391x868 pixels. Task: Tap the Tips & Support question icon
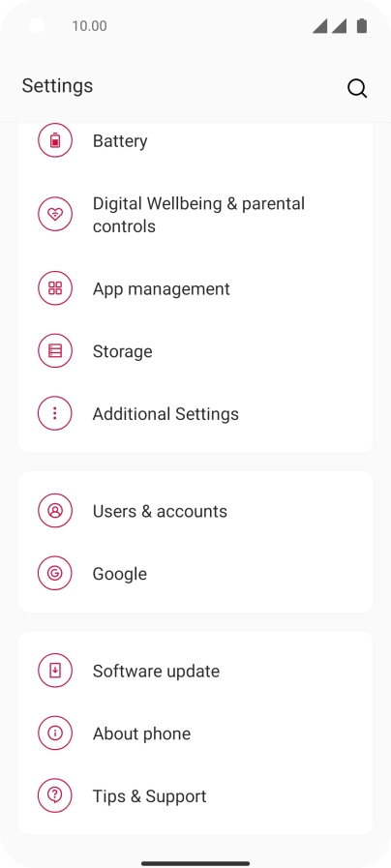(x=55, y=795)
